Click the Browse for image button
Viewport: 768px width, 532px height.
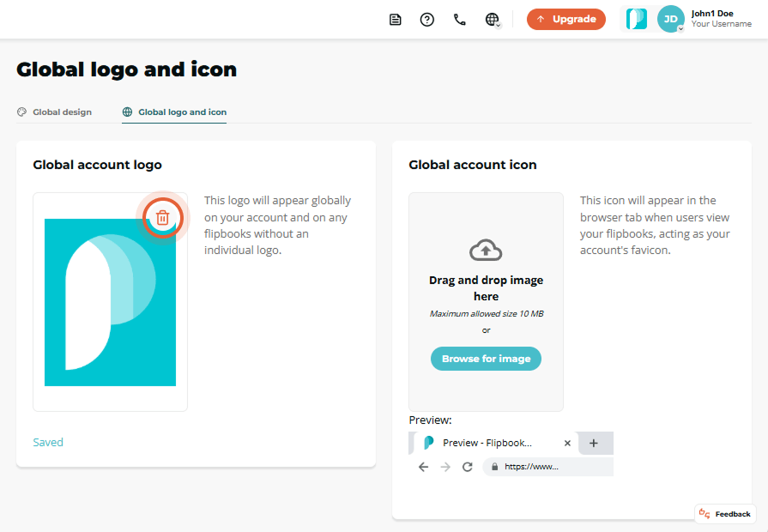(x=486, y=359)
